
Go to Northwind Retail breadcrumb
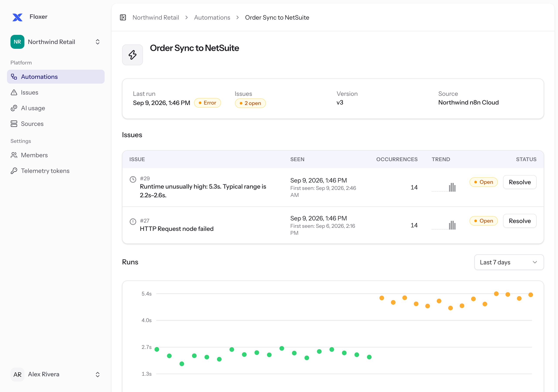tap(156, 17)
